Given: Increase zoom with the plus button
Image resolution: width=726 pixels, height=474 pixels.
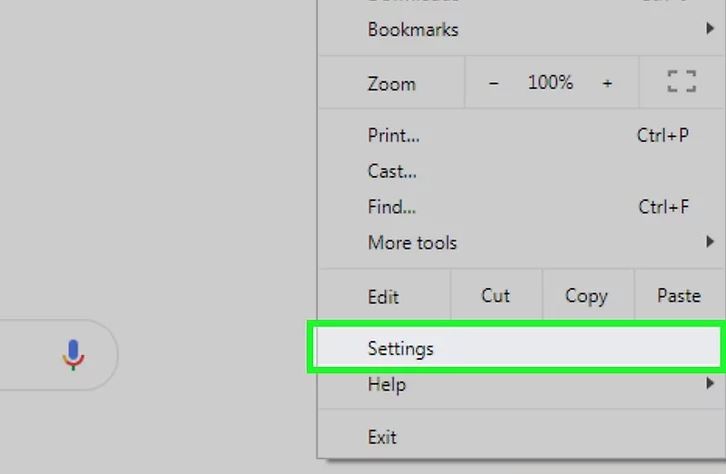Looking at the screenshot, I should pyautogui.click(x=607, y=83).
